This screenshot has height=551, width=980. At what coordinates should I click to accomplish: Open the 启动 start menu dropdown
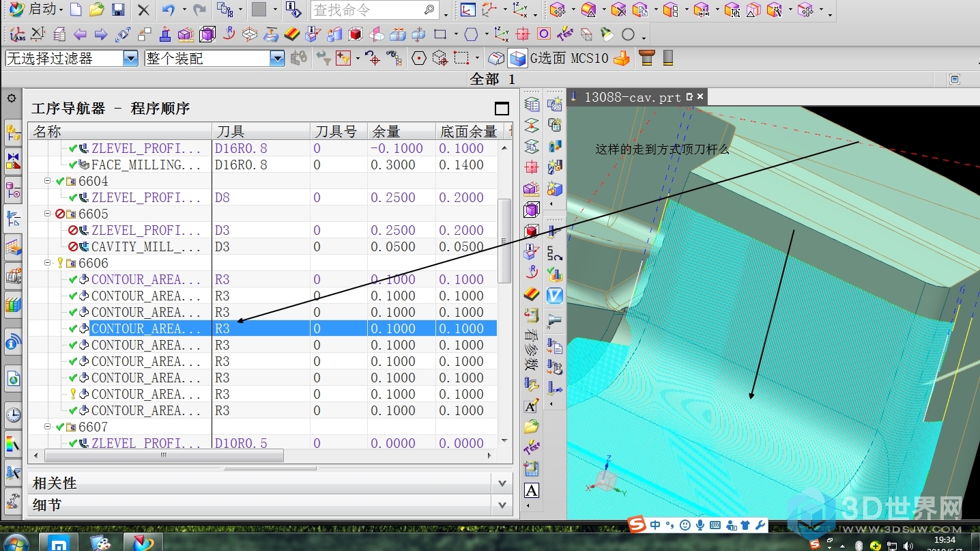[x=35, y=10]
